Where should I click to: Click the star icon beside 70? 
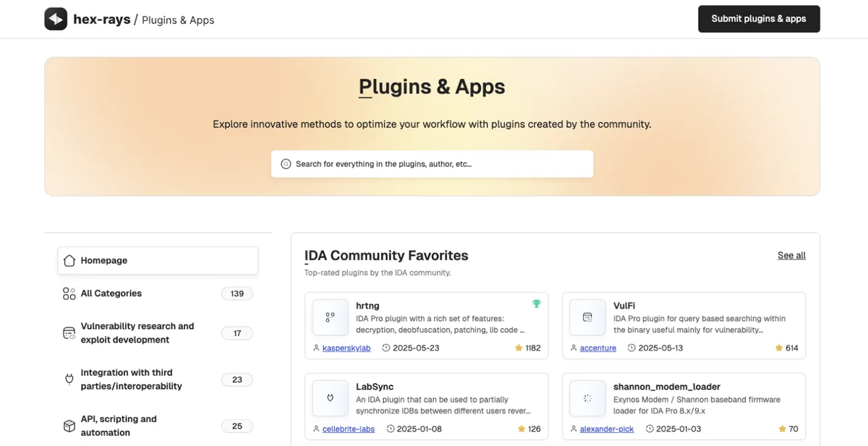pos(781,429)
